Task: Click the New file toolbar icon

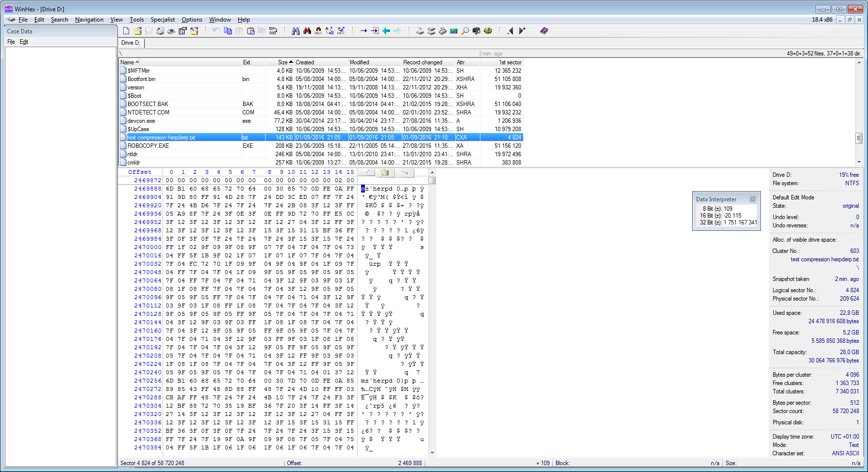Action: (x=126, y=31)
